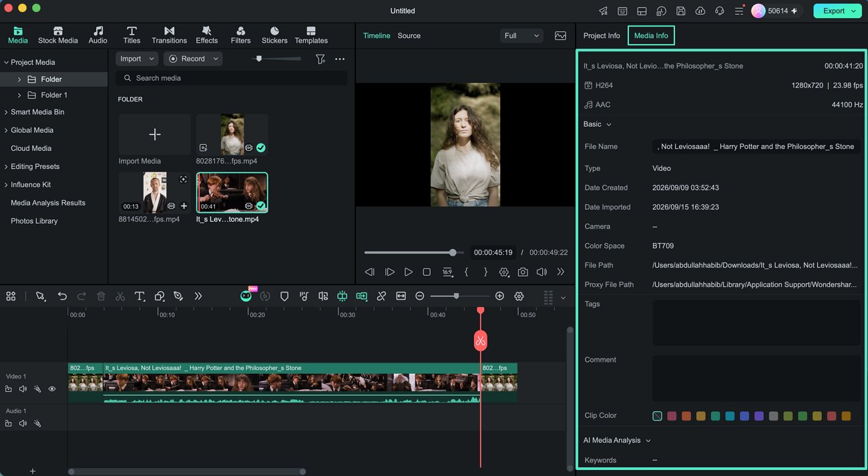Viewport: 868px width, 476px height.
Task: Open the Titles tab
Action: 132,35
